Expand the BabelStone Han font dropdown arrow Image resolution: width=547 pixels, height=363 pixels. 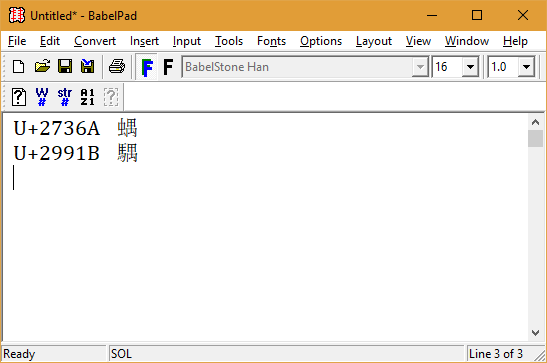point(420,67)
